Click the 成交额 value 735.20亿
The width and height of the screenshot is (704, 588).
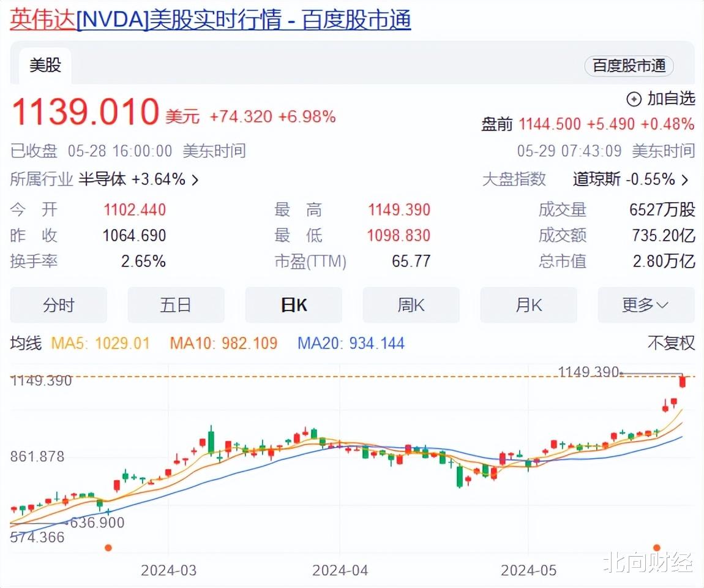[x=664, y=235]
